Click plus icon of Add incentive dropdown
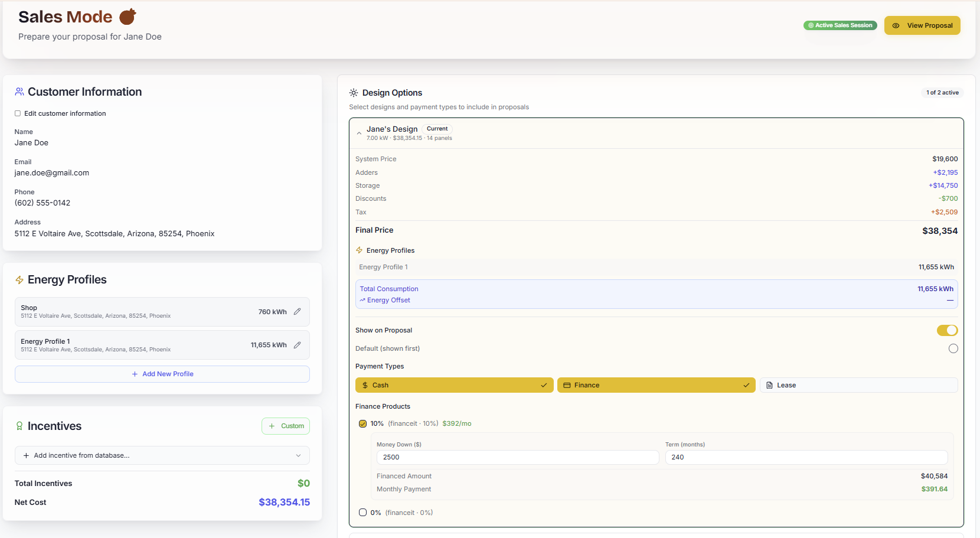The image size is (980, 538). pos(26,455)
